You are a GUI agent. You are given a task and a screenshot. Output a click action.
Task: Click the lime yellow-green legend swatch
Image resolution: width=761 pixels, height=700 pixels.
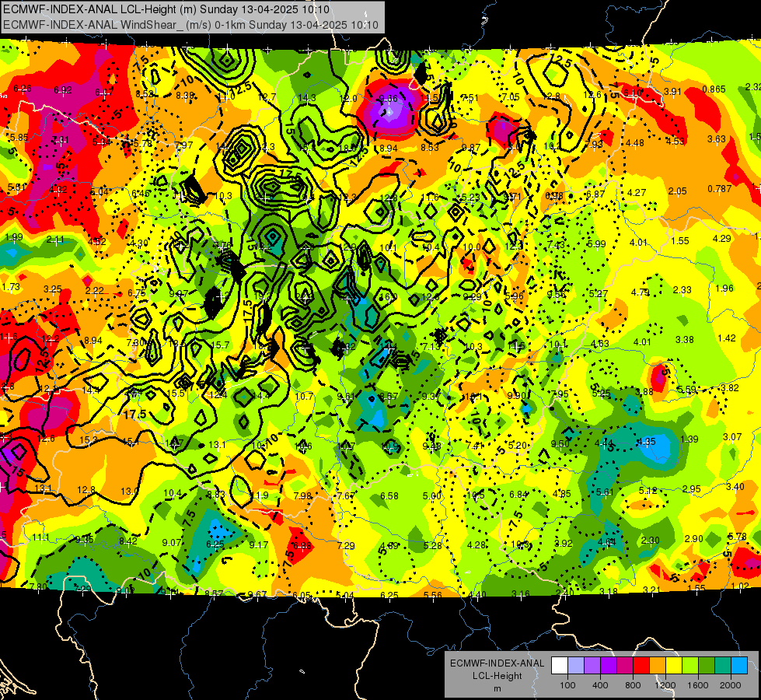tap(690, 666)
